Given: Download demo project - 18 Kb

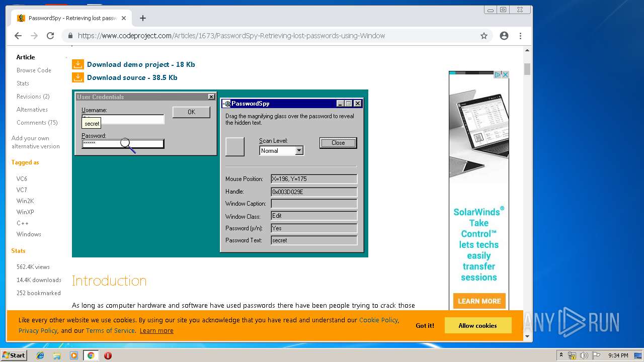Looking at the screenshot, I should (141, 64).
